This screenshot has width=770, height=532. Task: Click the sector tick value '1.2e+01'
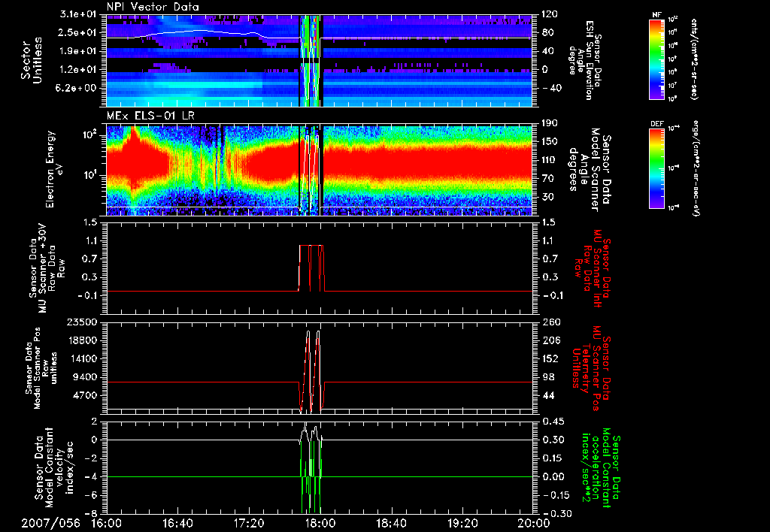click(x=78, y=70)
